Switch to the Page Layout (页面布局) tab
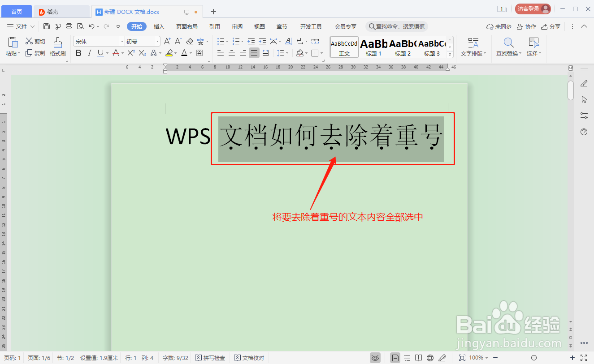594x364 pixels. coord(186,26)
